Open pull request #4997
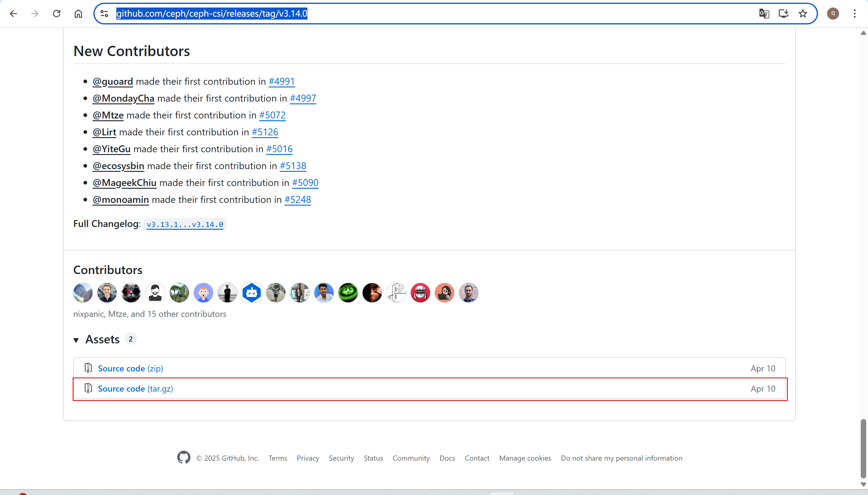The image size is (868, 495). pos(303,98)
